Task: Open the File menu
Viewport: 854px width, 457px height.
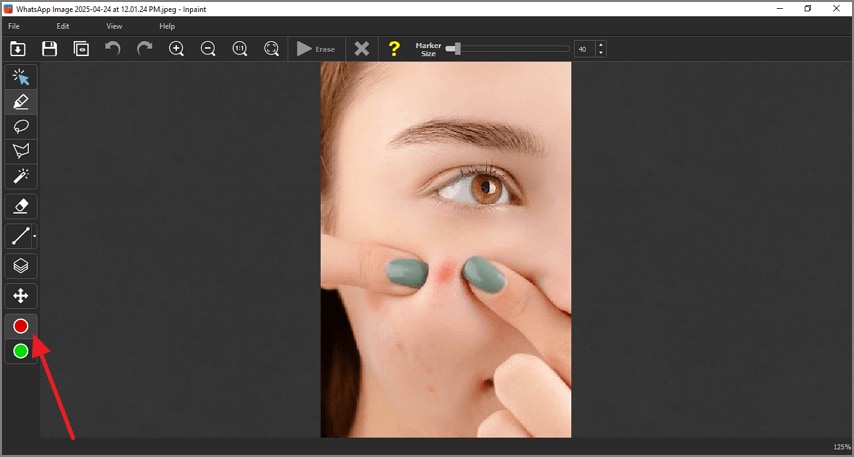Action: [14, 26]
